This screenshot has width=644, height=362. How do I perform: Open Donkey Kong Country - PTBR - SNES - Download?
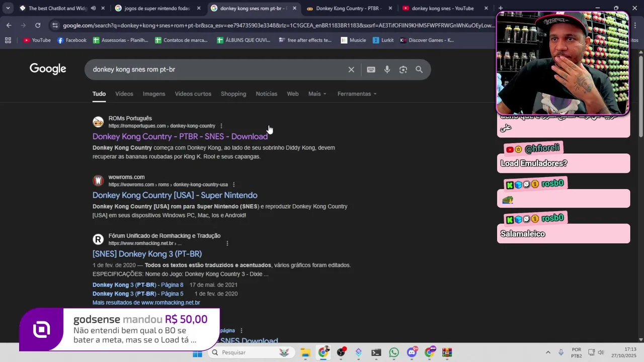click(x=180, y=137)
